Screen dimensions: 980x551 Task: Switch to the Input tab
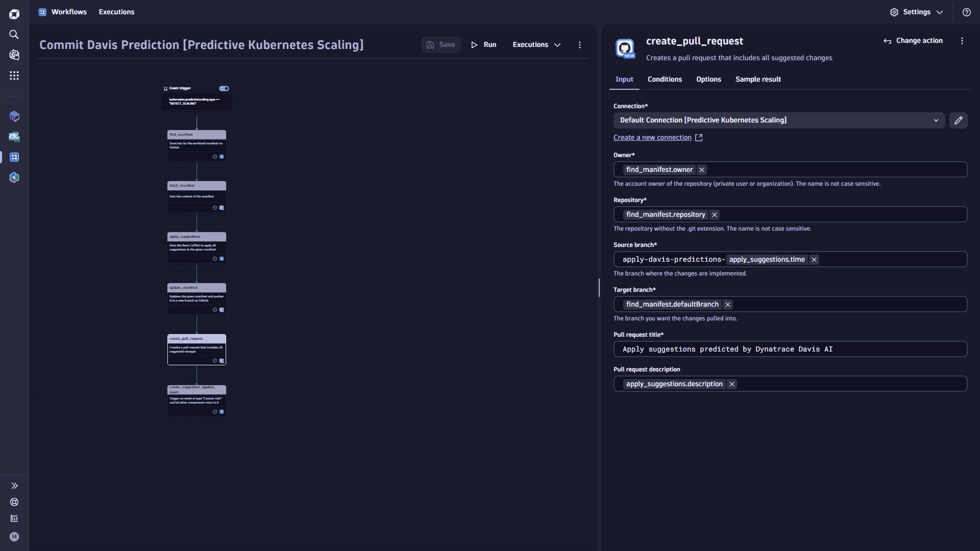[624, 79]
